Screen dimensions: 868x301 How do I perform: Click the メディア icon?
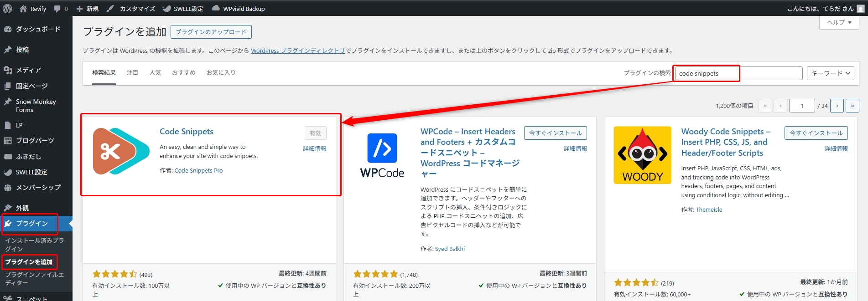click(x=8, y=70)
